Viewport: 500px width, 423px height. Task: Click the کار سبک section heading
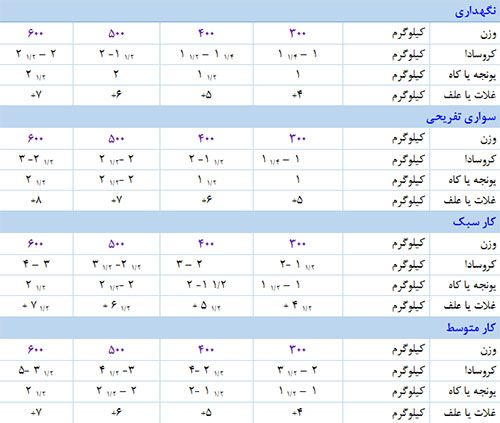click(474, 222)
